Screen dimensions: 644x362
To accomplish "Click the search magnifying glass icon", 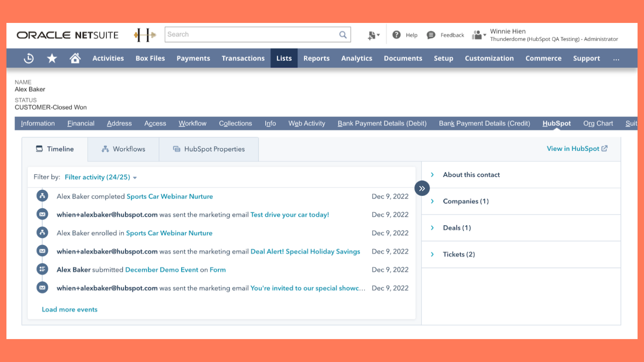I will [343, 35].
